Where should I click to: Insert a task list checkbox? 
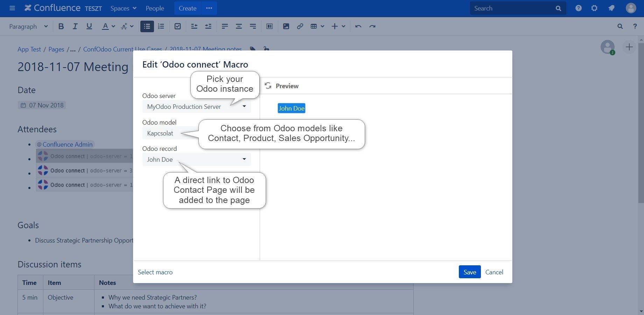point(178,26)
